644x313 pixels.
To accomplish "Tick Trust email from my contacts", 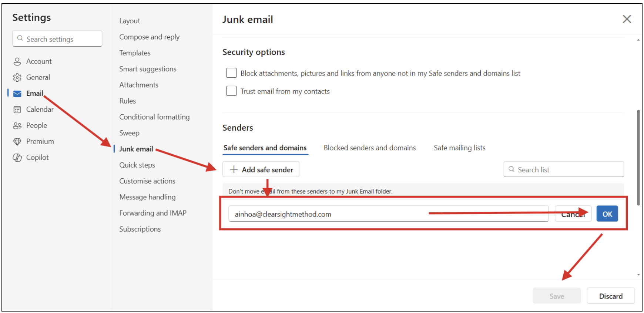I will point(231,91).
